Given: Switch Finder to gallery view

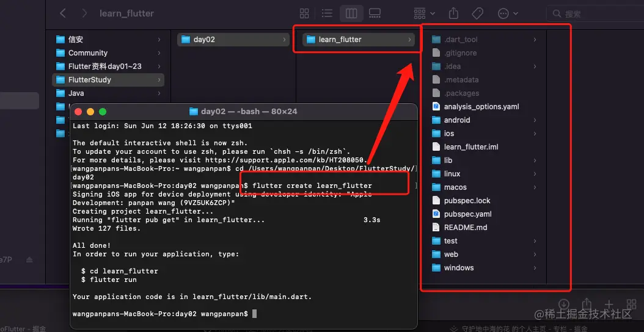Looking at the screenshot, I should coord(375,13).
